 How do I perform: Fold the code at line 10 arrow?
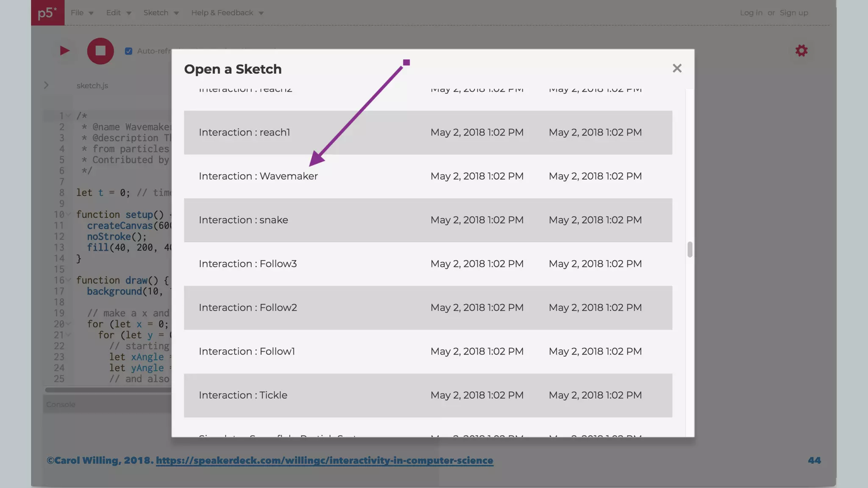coord(68,214)
